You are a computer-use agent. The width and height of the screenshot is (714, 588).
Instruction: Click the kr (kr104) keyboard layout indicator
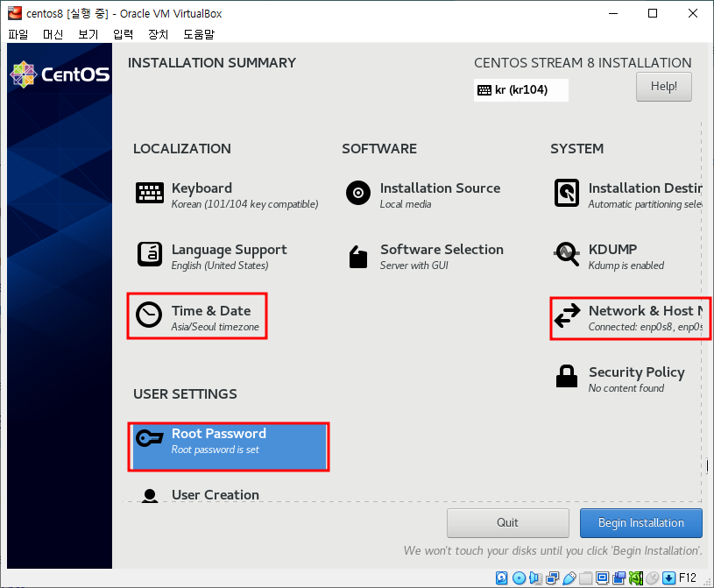click(x=521, y=89)
